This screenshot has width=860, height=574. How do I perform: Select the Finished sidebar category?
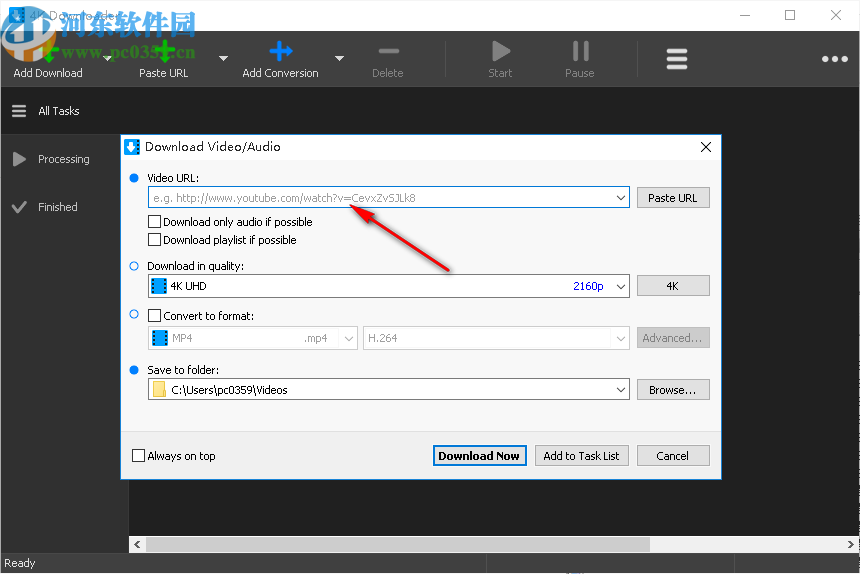click(58, 207)
